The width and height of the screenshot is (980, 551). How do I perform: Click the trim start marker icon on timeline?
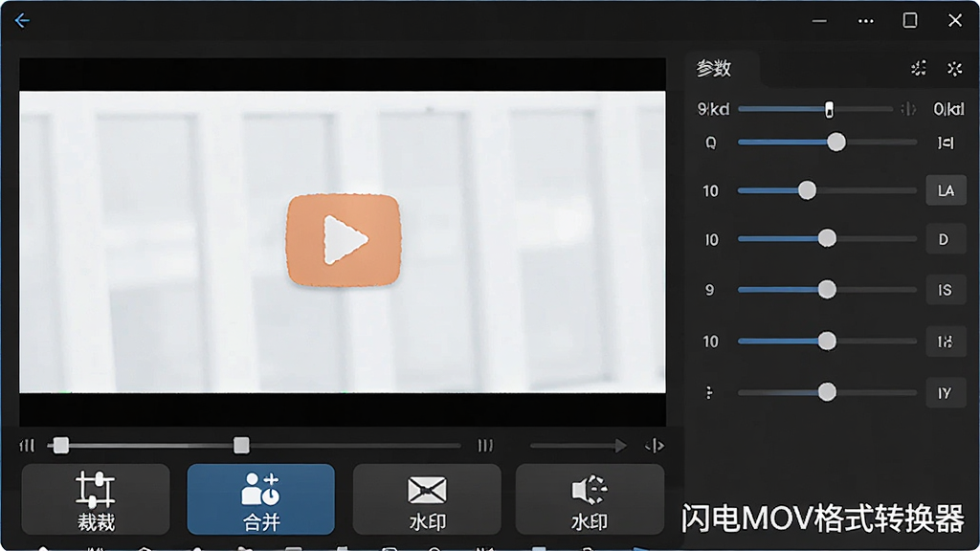(27, 446)
